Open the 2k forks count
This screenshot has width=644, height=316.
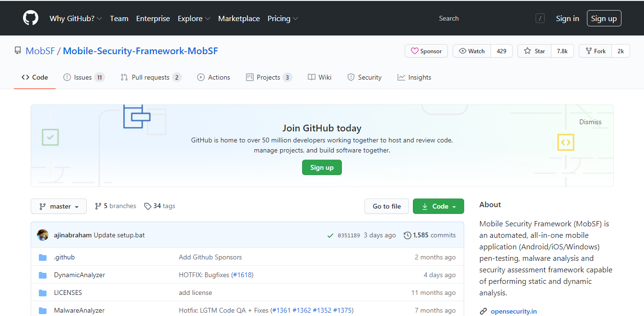click(621, 51)
